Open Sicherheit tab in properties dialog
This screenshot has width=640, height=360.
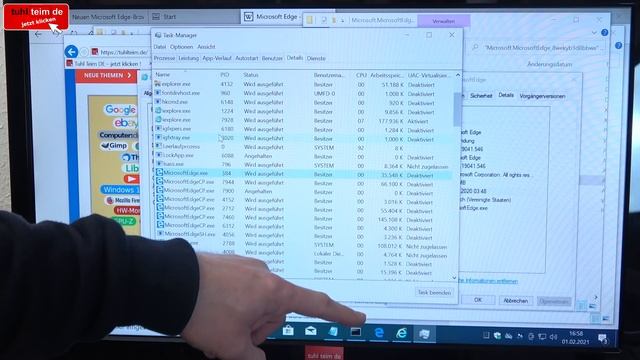coord(481,96)
